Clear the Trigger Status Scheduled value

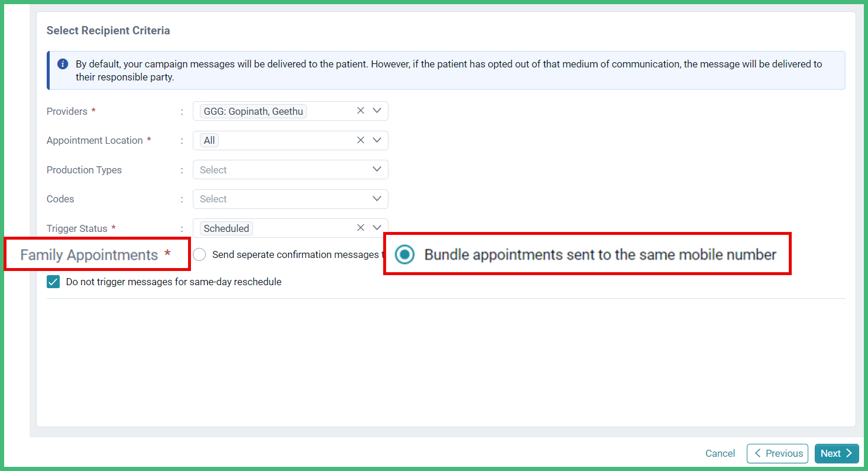[361, 228]
